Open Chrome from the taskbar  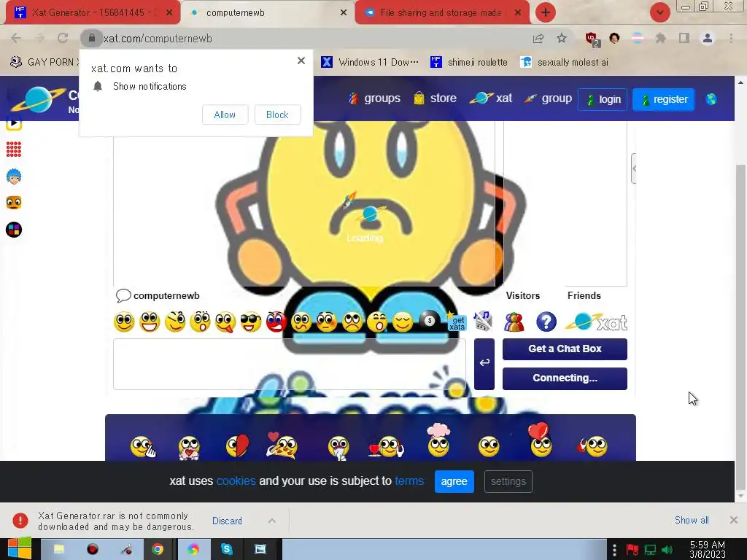pyautogui.click(x=158, y=550)
